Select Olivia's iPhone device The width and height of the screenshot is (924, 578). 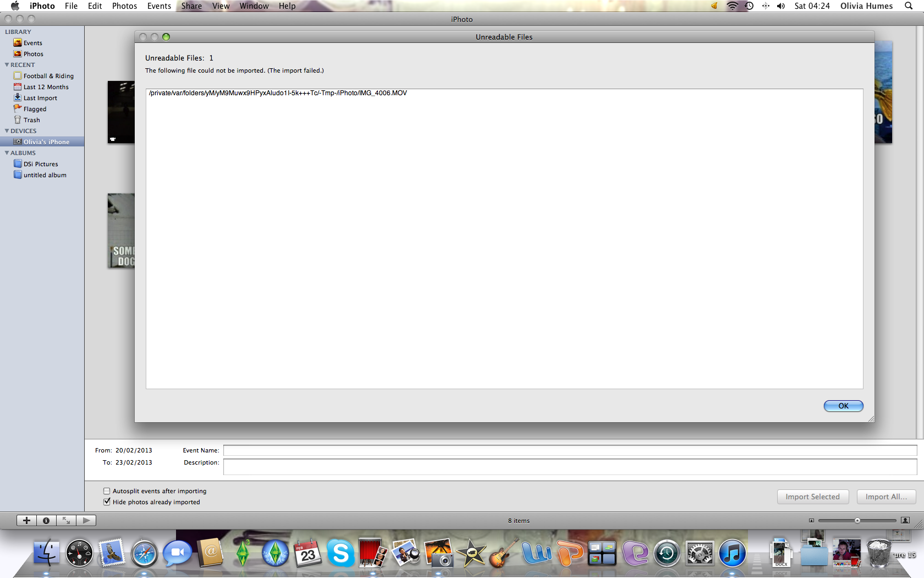click(46, 142)
